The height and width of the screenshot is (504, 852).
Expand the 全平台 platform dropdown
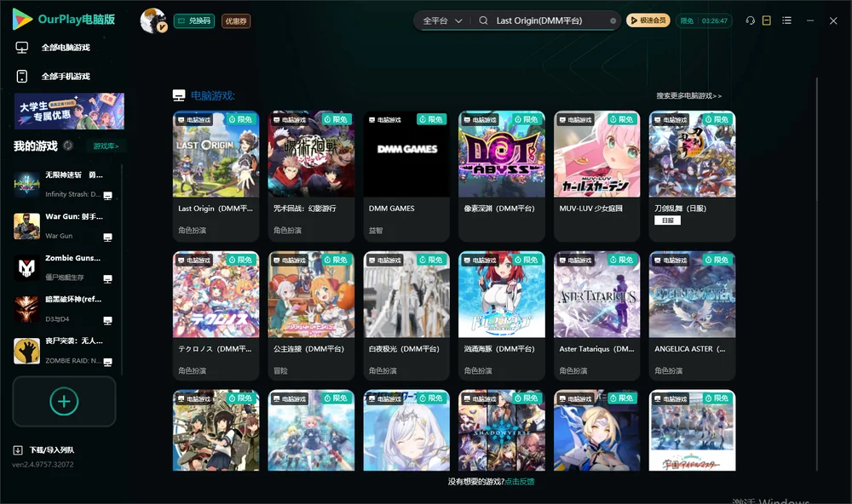pyautogui.click(x=442, y=20)
